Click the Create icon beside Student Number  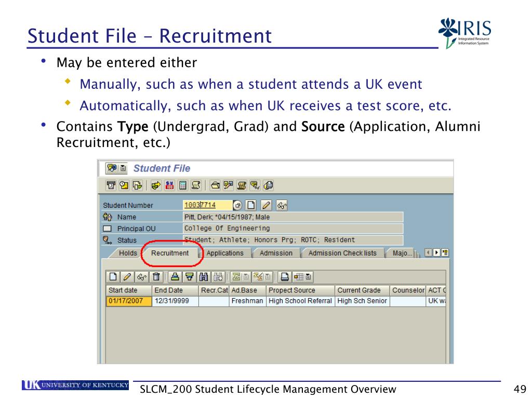click(x=251, y=205)
